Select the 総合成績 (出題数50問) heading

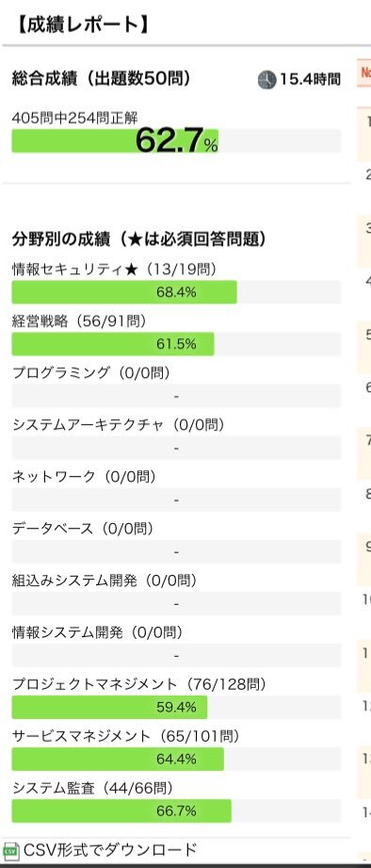[x=101, y=79]
